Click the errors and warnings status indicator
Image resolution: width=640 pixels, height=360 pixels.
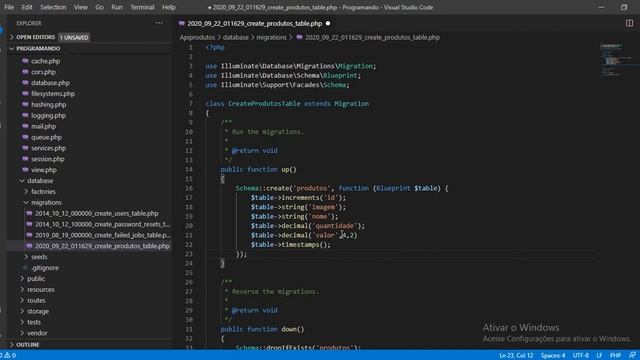(8, 356)
